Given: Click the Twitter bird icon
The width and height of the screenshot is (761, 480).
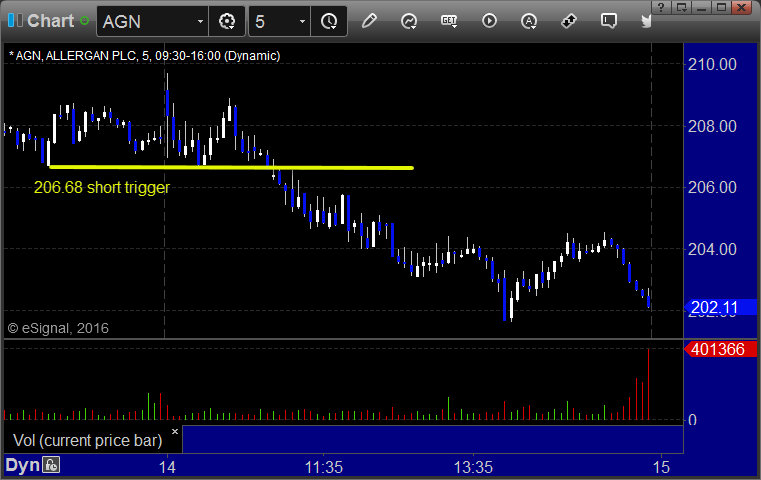Looking at the screenshot, I should coord(646,21).
